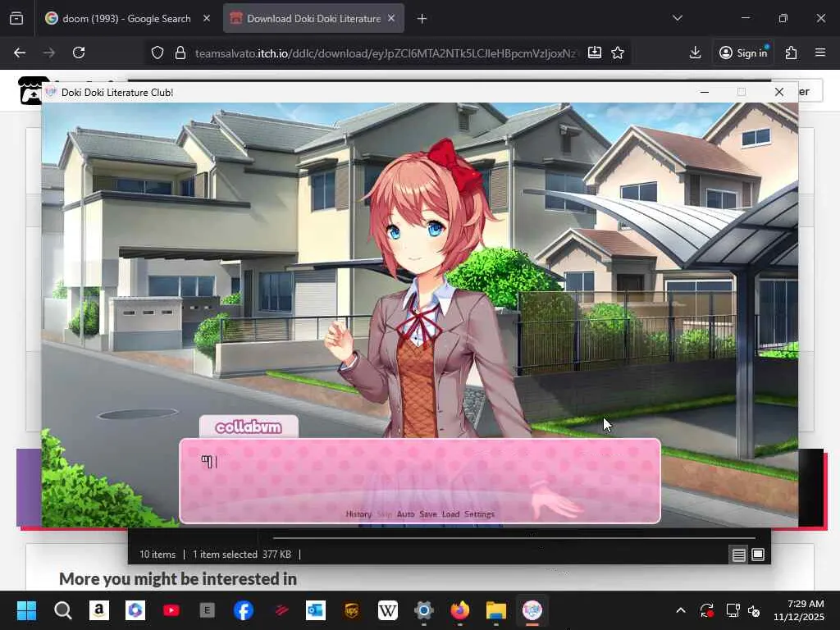This screenshot has width=840, height=630.
Task: Expand the list all tabs dropdown
Action: point(677,18)
